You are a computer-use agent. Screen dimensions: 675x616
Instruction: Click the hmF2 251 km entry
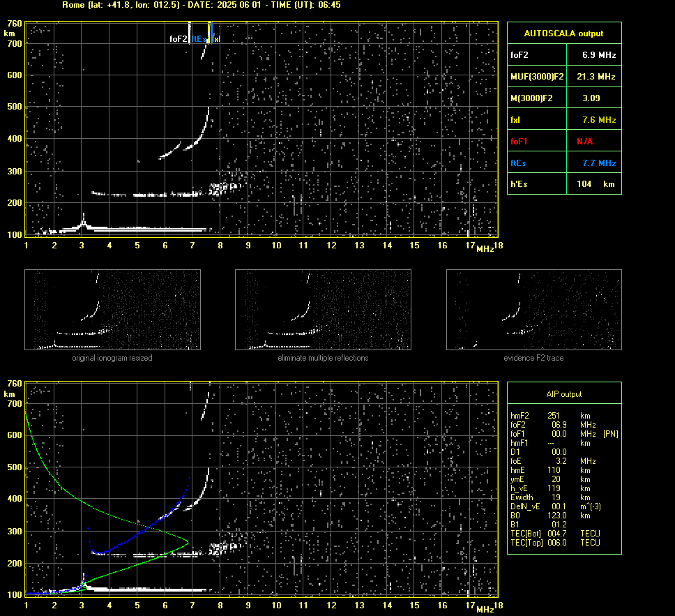(550, 416)
